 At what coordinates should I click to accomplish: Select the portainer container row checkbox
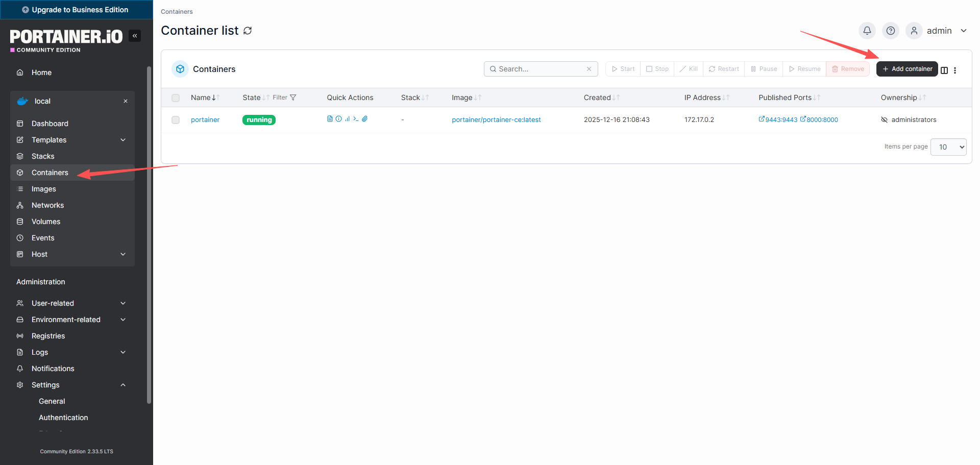pyautogui.click(x=176, y=120)
